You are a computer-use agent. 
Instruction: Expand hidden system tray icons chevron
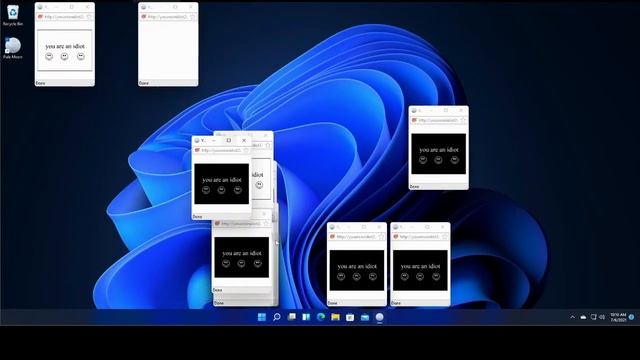[572, 317]
